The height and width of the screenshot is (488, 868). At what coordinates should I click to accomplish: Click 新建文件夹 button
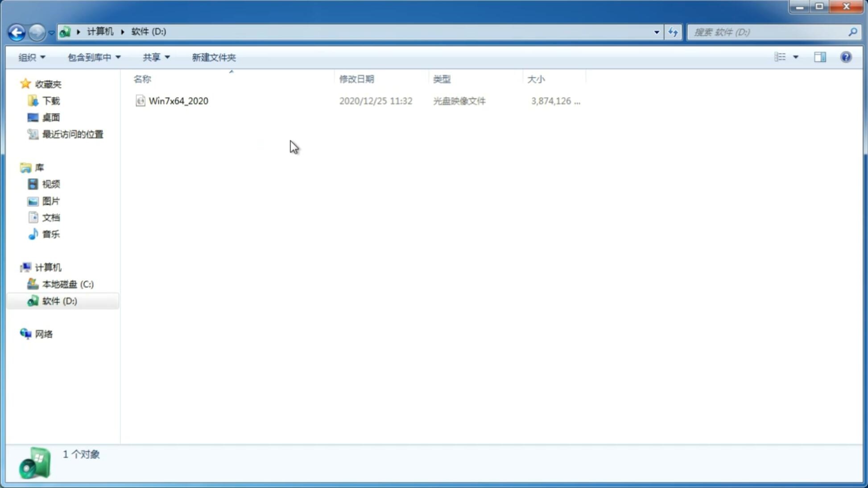tap(214, 57)
